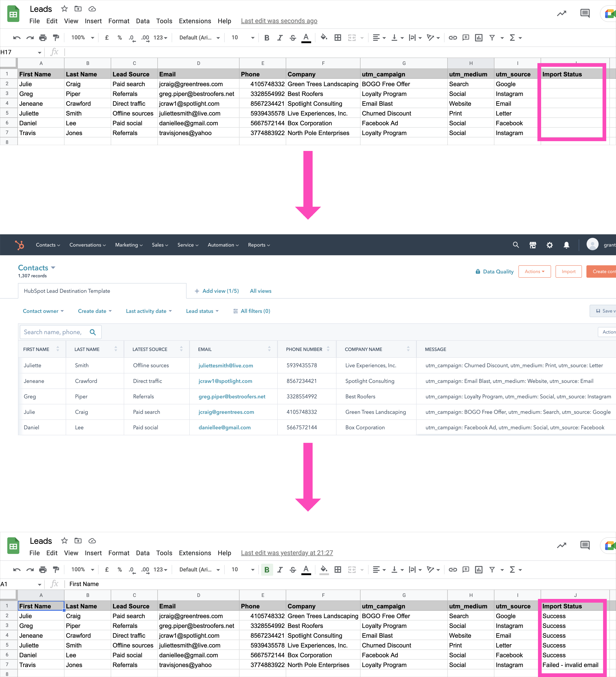Click redo icon in top Leads sheet toolbar
The image size is (616, 677).
pyautogui.click(x=30, y=38)
